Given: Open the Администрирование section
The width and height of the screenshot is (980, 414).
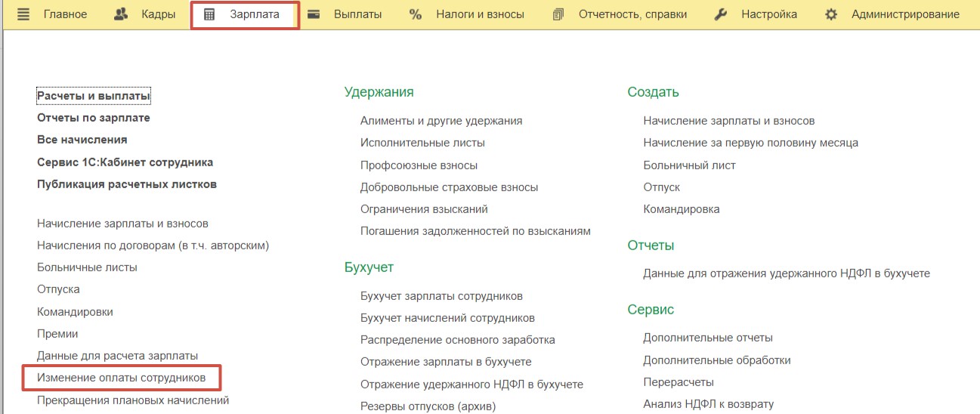Looking at the screenshot, I should (x=905, y=14).
